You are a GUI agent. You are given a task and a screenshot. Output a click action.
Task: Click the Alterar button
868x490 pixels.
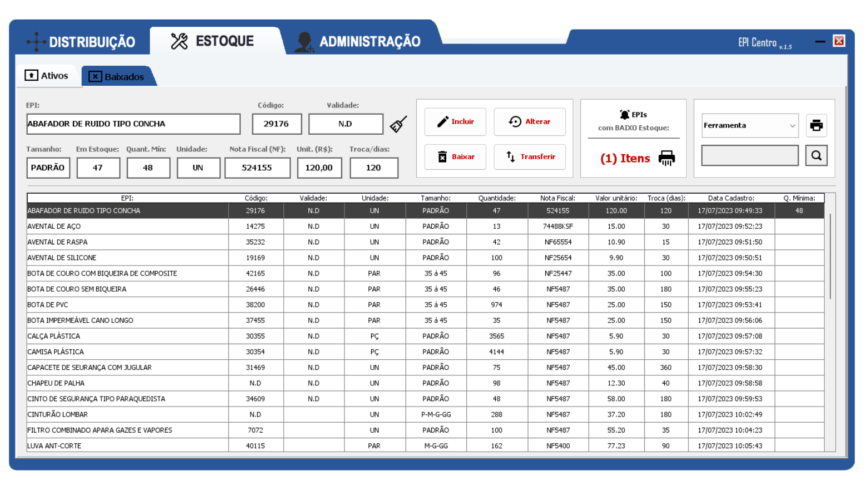coord(529,122)
